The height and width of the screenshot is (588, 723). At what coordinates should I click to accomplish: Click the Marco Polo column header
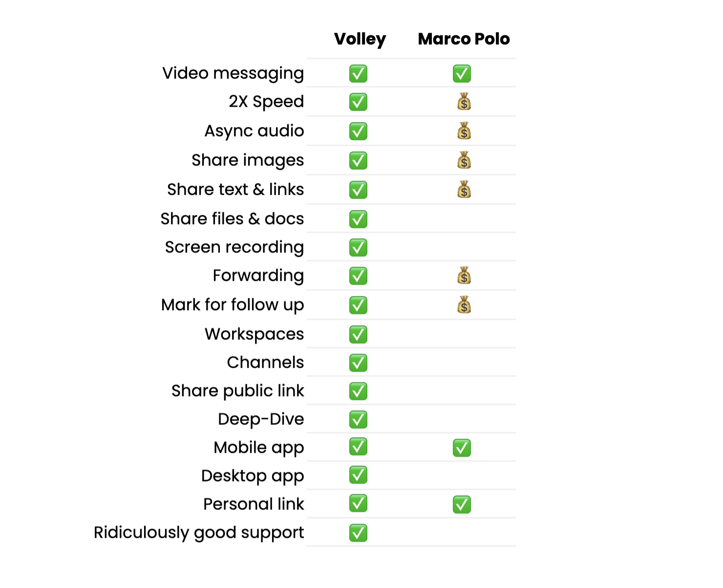tap(464, 39)
